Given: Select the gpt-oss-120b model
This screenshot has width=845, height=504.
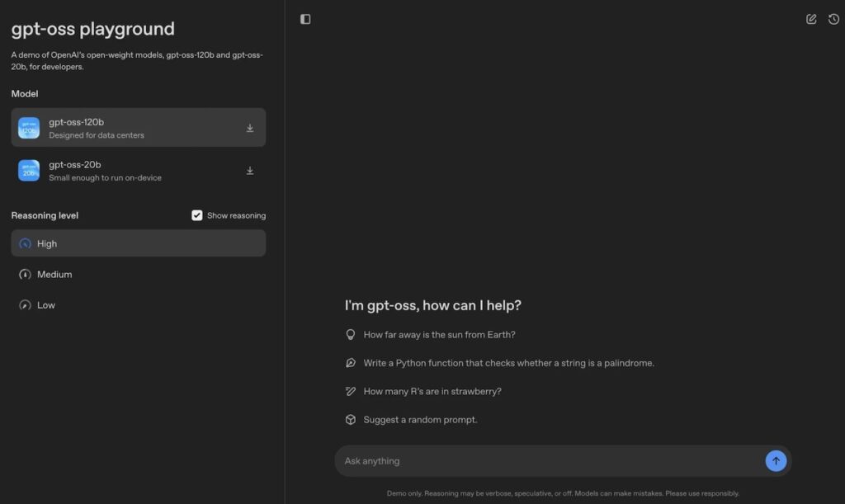Looking at the screenshot, I should (x=138, y=126).
